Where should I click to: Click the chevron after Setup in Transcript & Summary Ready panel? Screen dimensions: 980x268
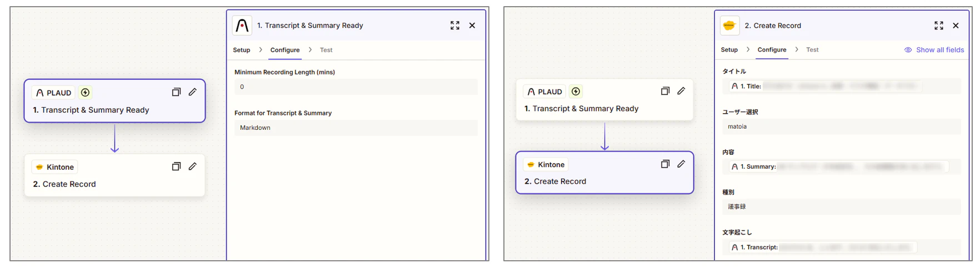pyautogui.click(x=261, y=50)
